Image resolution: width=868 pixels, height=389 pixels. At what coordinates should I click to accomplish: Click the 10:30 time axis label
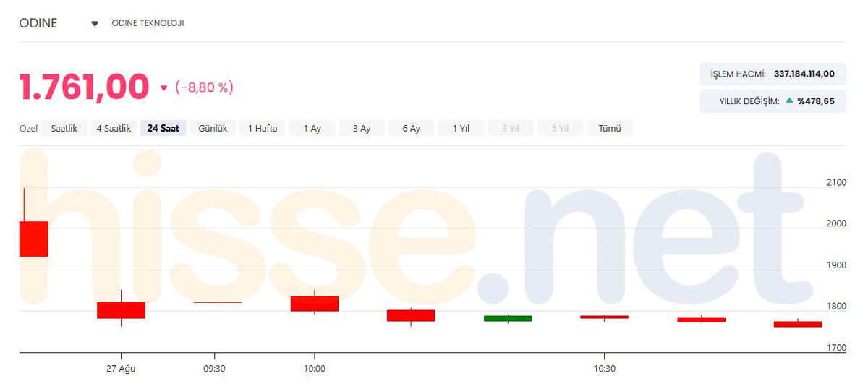pos(605,368)
